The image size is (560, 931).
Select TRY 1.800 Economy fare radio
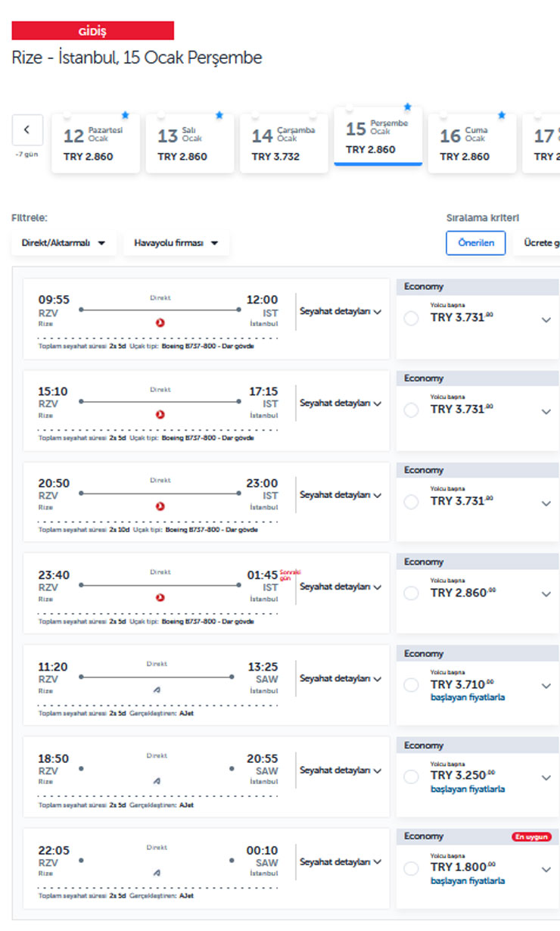411,869
